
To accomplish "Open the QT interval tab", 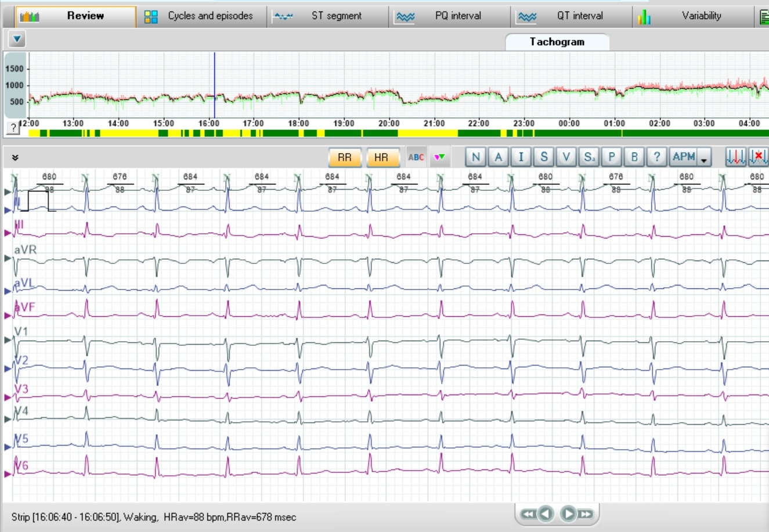I will coord(571,16).
